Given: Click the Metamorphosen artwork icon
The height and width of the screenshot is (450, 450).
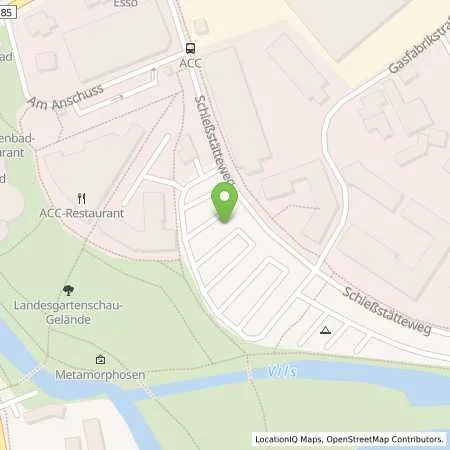Looking at the screenshot, I should coord(100,360).
